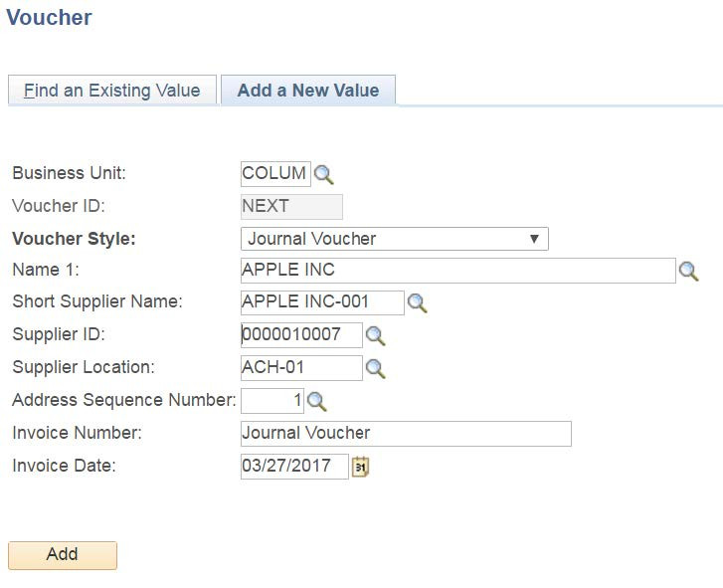The width and height of the screenshot is (723, 588).
Task: Open the Invoice Date calendar picker
Action: 360,467
